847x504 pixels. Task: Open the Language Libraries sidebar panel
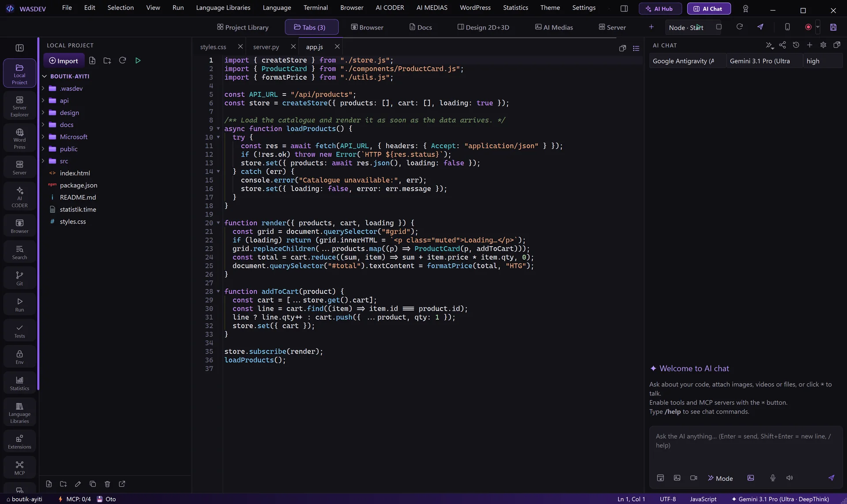pos(19,412)
